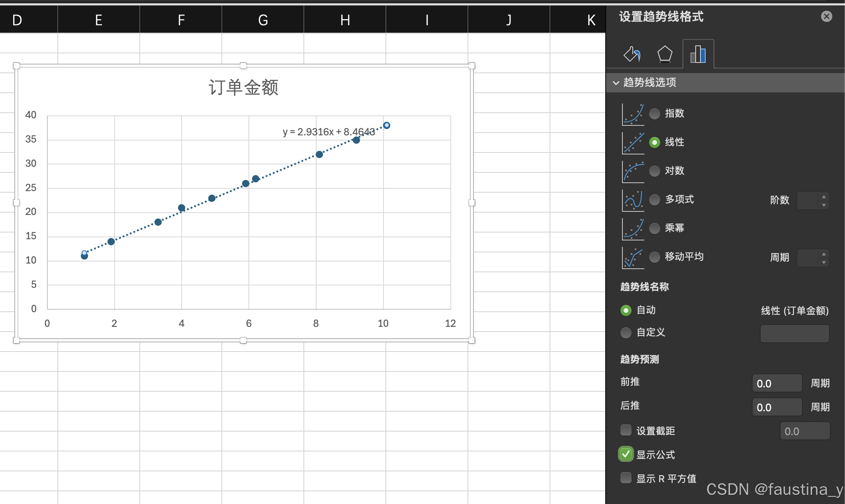The width and height of the screenshot is (845, 504).
Task: Collapse the 趋势线选项 section
Action: point(616,83)
